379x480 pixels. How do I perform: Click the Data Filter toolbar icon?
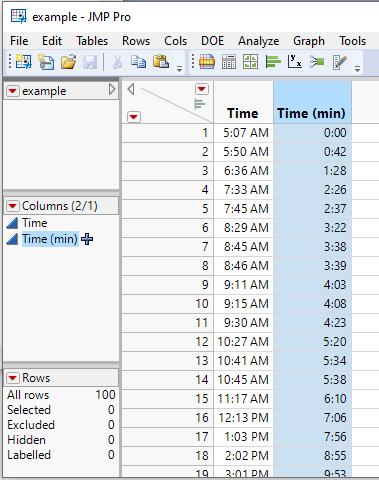(207, 62)
